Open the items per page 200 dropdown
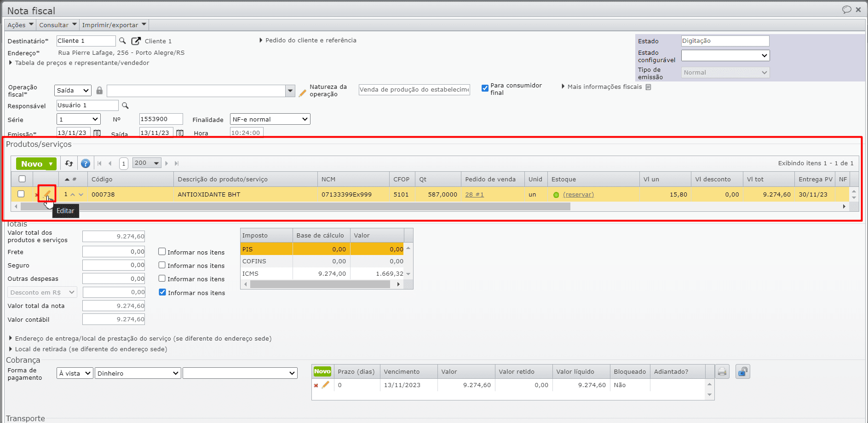The height and width of the screenshot is (423, 868). [147, 163]
